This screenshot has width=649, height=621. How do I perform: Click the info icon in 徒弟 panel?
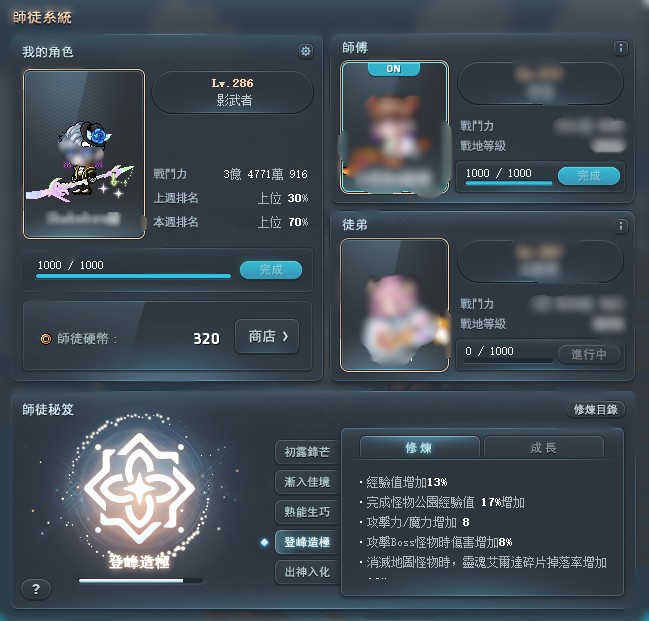click(x=620, y=226)
